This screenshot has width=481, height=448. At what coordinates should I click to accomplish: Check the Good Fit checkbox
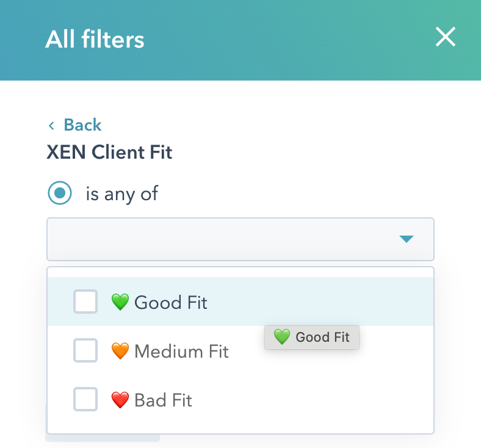click(x=85, y=302)
